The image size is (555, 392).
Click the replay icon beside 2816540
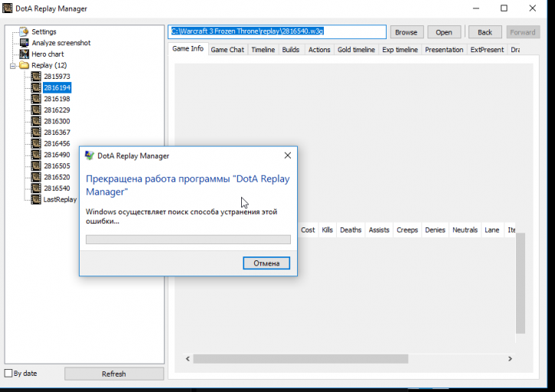click(36, 188)
